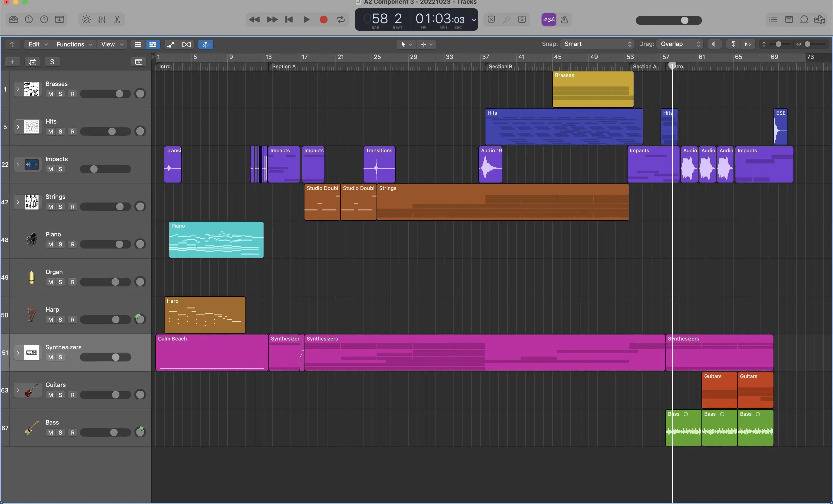
Task: Click the duplicate track button
Action: (33, 62)
